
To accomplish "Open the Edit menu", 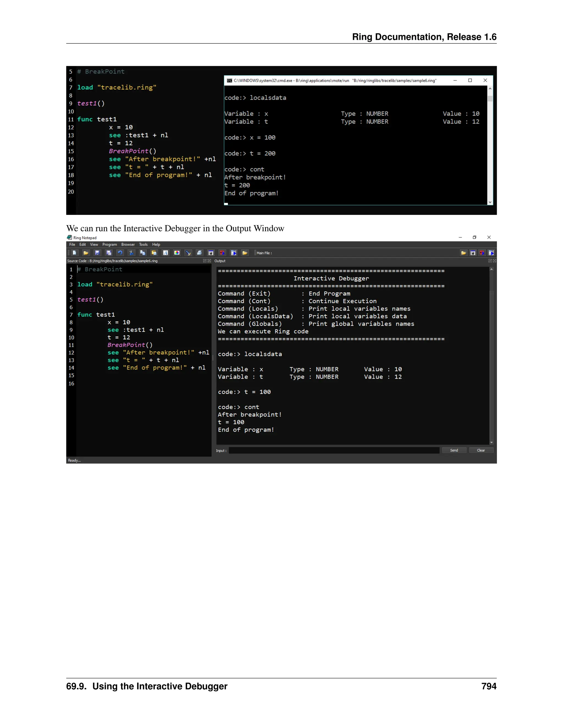I will coord(82,244).
